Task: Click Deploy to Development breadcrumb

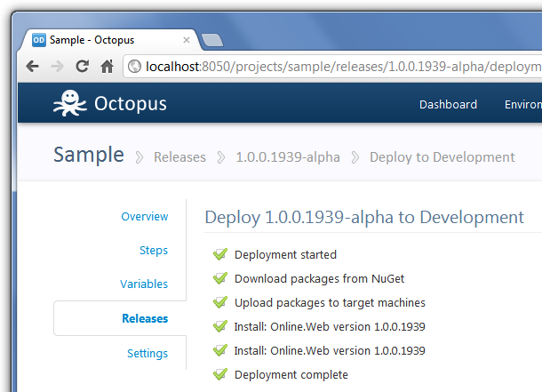Action: click(x=442, y=157)
